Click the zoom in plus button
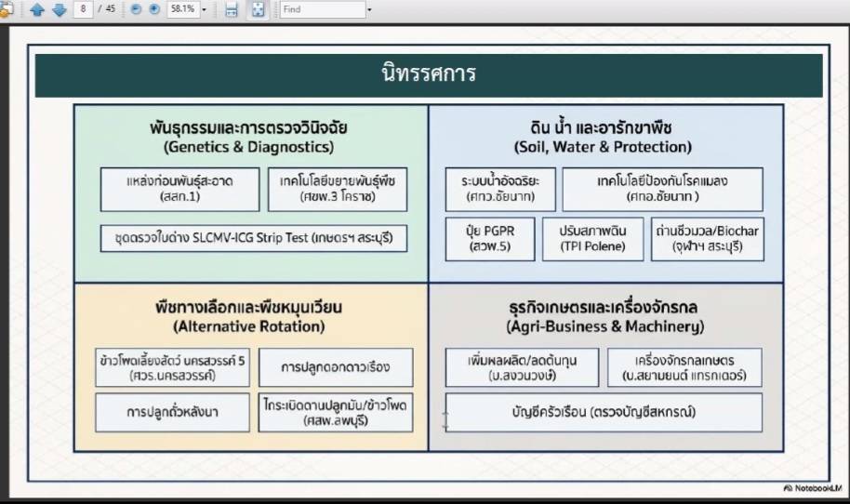Viewport: 850px width, 504px height. [x=153, y=10]
